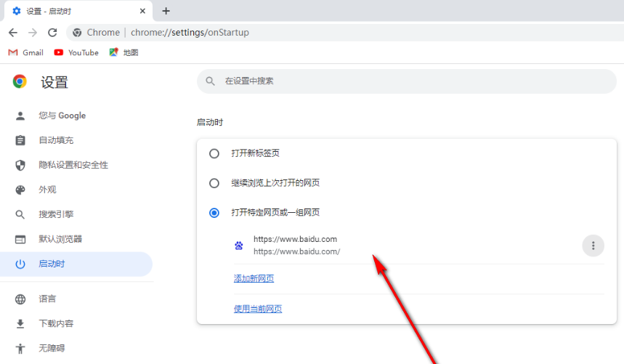The height and width of the screenshot is (364, 624).
Task: Click the 设置 page title
Action: (x=54, y=82)
